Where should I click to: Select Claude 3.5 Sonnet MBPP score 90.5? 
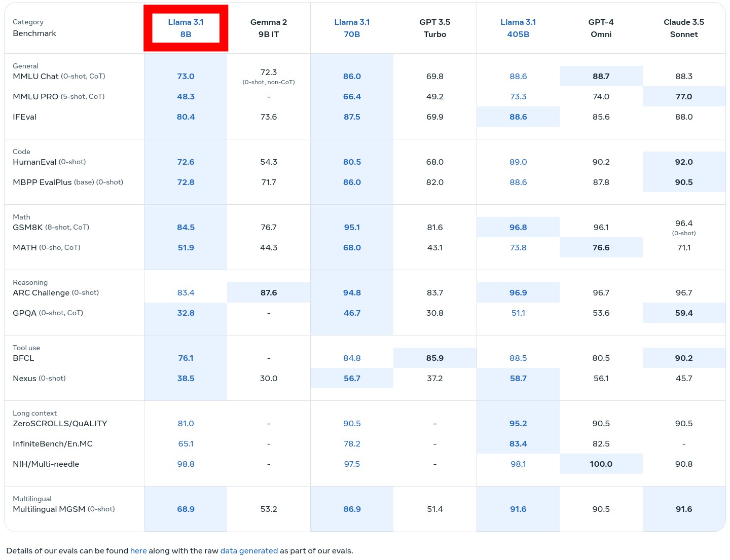point(684,182)
